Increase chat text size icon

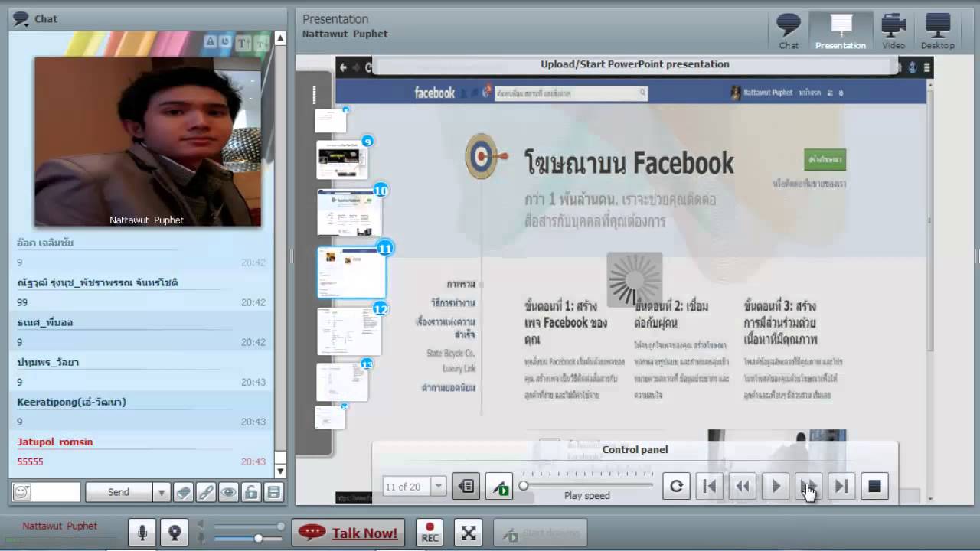click(243, 43)
